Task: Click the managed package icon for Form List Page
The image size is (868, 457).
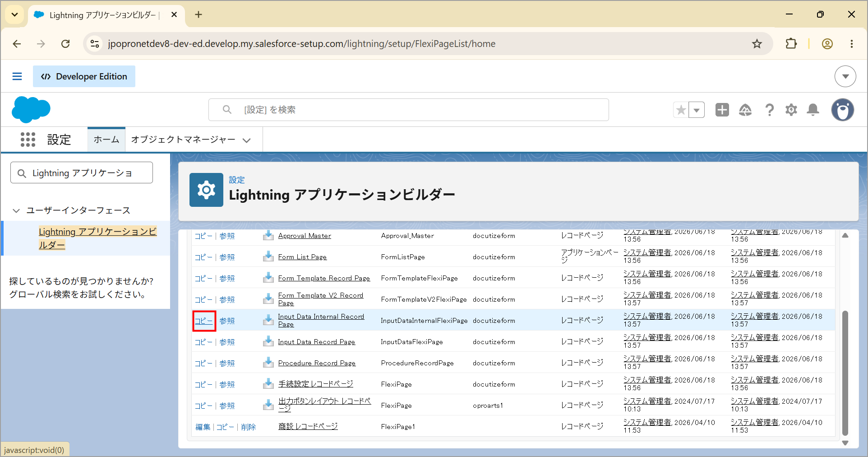Action: click(268, 256)
